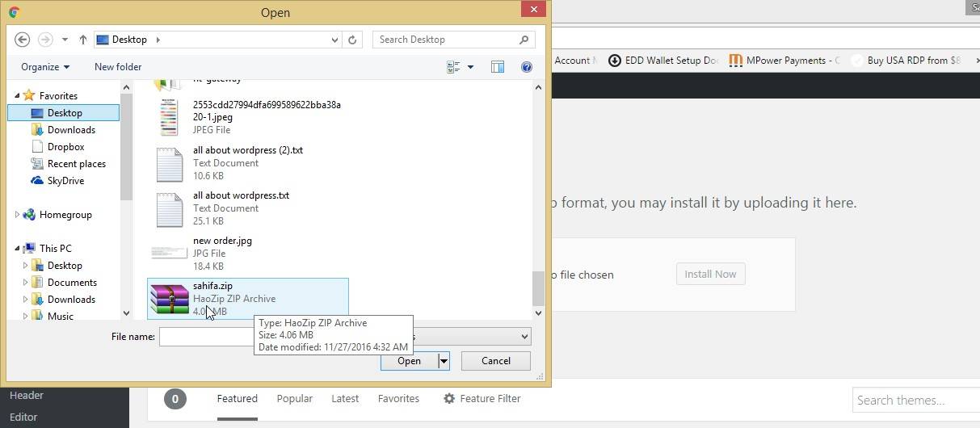The height and width of the screenshot is (428, 980).
Task: Click the change view icon
Action: coord(454,67)
